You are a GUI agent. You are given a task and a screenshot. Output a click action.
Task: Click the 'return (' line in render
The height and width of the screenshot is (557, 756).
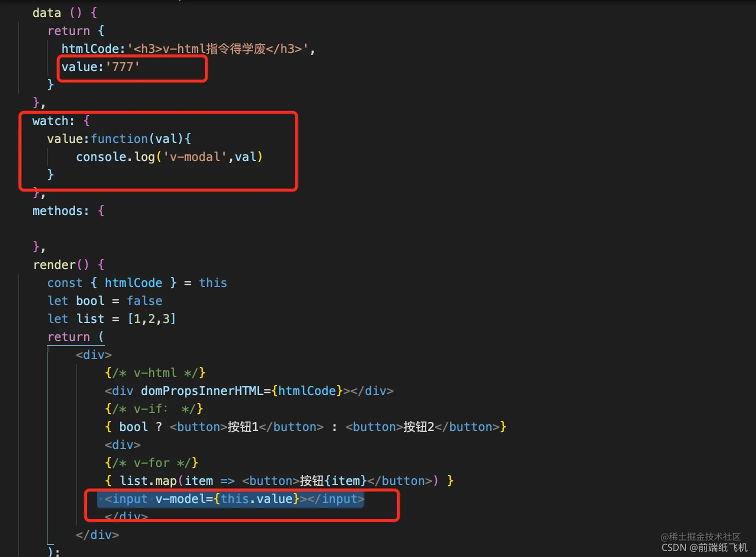coord(75,336)
